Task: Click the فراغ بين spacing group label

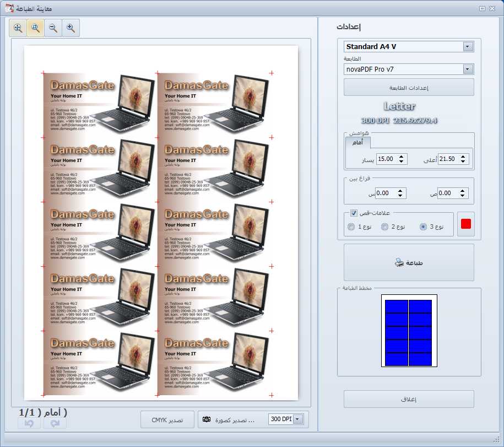Action: click(x=360, y=179)
